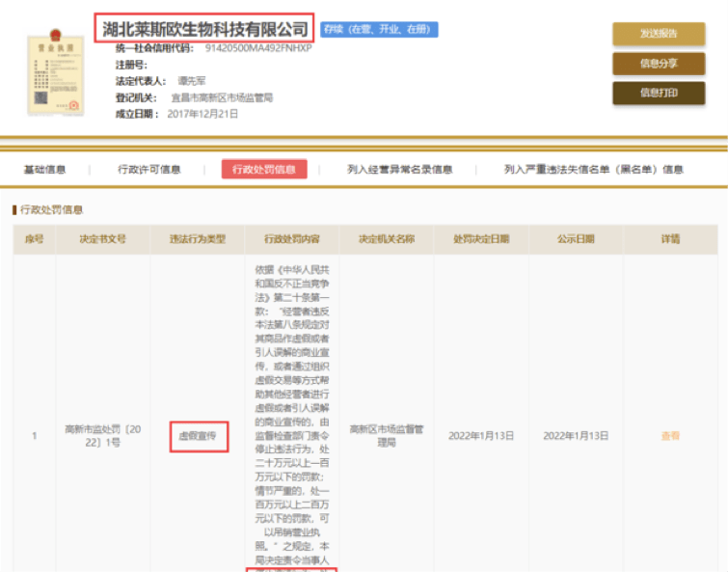Open the 行政许可信息 tab
The width and height of the screenshot is (728, 572).
point(149,170)
